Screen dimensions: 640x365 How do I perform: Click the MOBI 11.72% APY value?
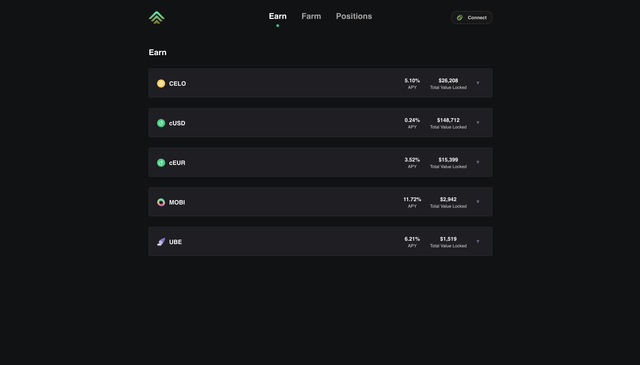(412, 199)
